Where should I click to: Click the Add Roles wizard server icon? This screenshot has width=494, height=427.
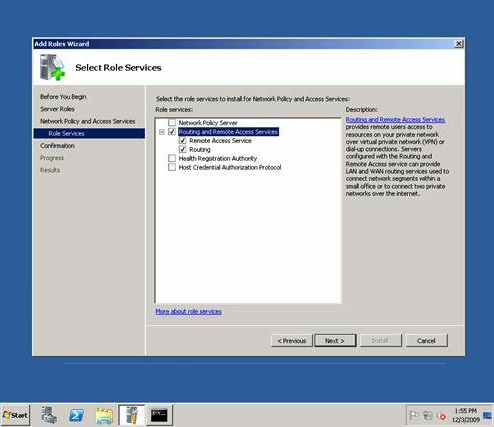(52, 67)
